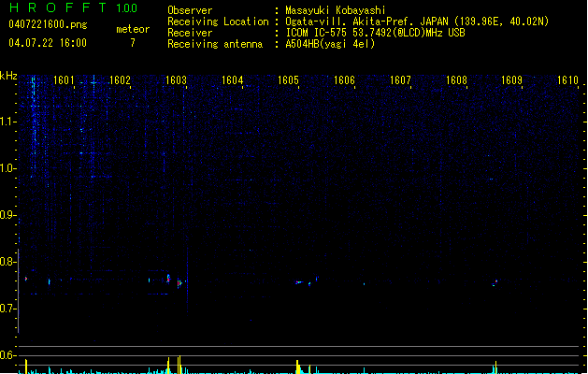588x374 pixels.
Task: Click the Receiving Location label
Action: click(x=218, y=22)
